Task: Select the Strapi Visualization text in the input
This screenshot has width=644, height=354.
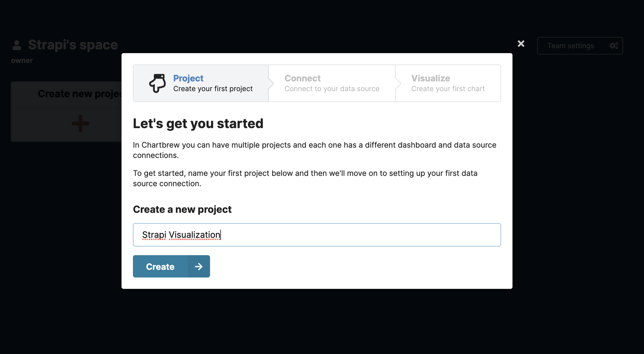Action: click(x=181, y=234)
